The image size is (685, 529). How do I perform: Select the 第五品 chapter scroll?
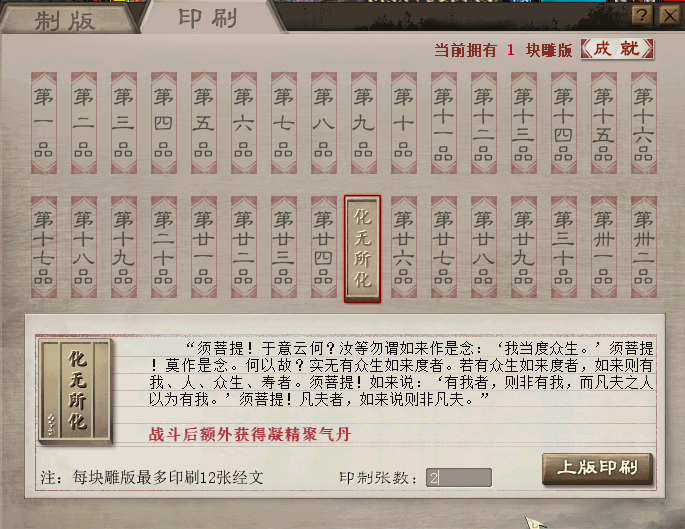point(204,123)
